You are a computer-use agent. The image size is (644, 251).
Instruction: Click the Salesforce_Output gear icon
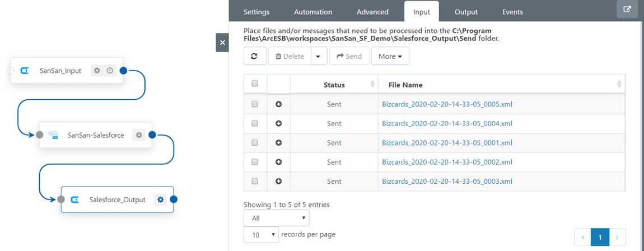[161, 199]
